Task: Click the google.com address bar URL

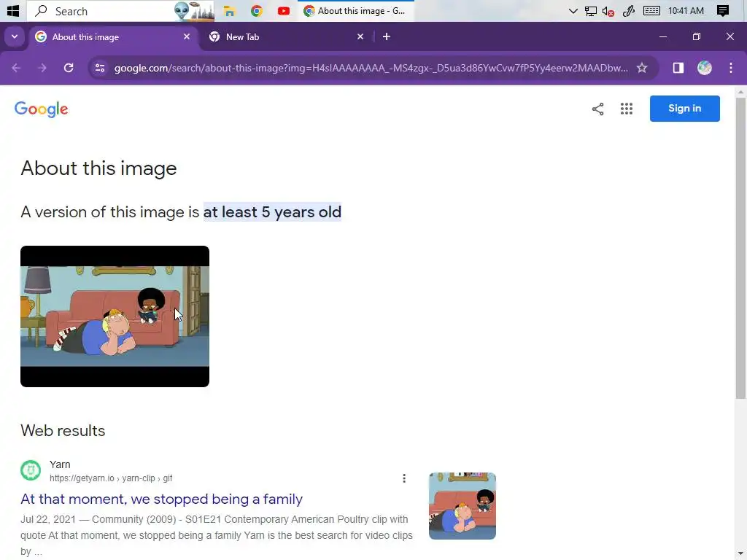Action: click(x=371, y=68)
